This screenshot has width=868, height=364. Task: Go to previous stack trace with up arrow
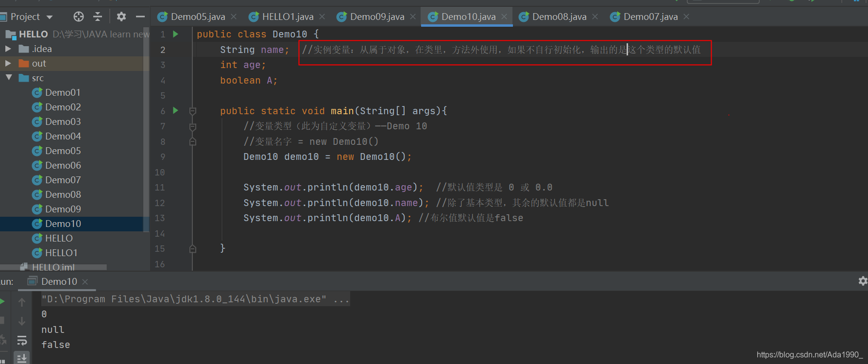[22, 302]
